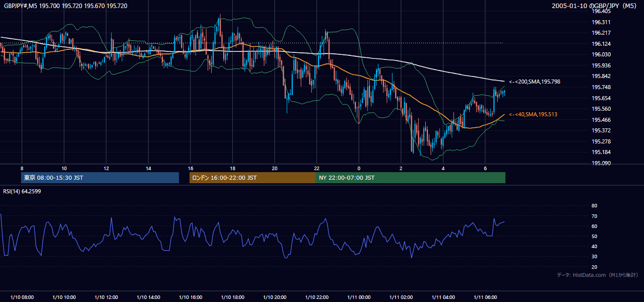Click the 1/11 02:00 bottom time label

(401, 297)
